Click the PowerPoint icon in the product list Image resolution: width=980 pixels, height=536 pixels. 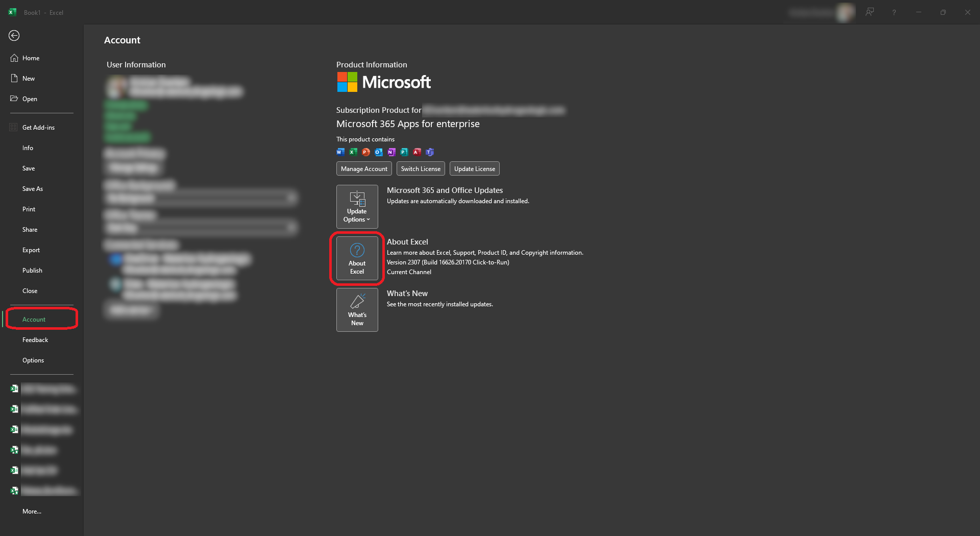(x=366, y=152)
